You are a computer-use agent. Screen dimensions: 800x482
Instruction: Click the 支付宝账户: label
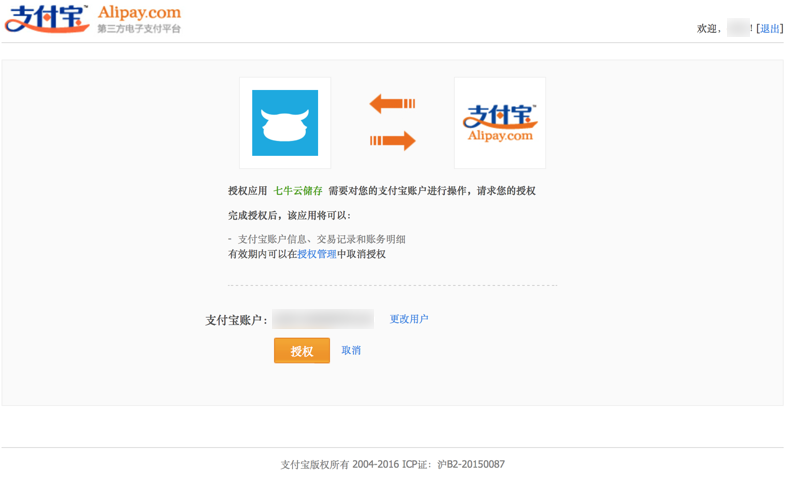236,320
